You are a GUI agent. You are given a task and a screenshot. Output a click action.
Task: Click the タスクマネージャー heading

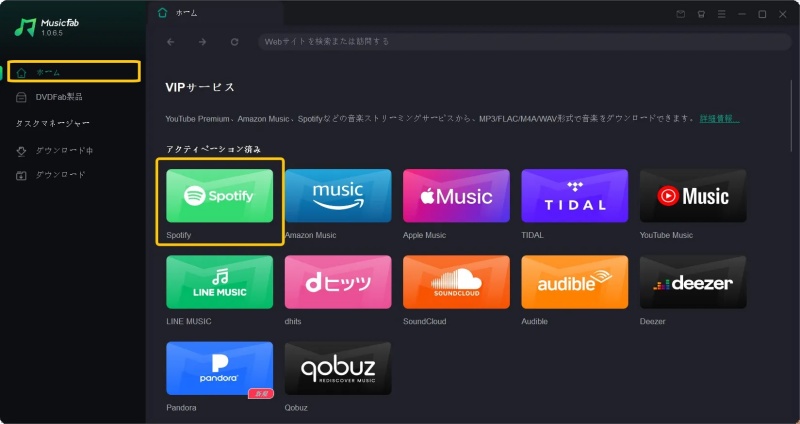click(x=53, y=123)
